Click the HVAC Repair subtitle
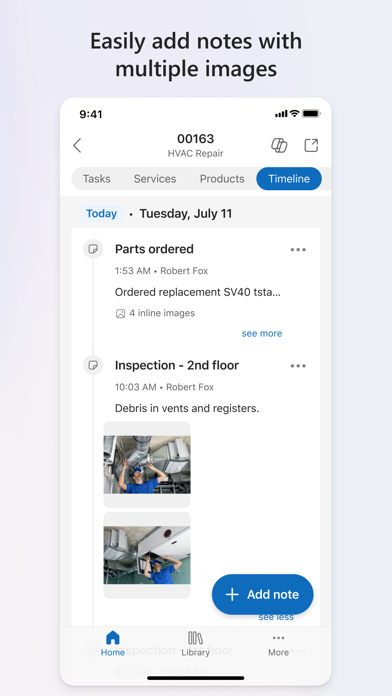This screenshot has height=696, width=392. click(195, 154)
